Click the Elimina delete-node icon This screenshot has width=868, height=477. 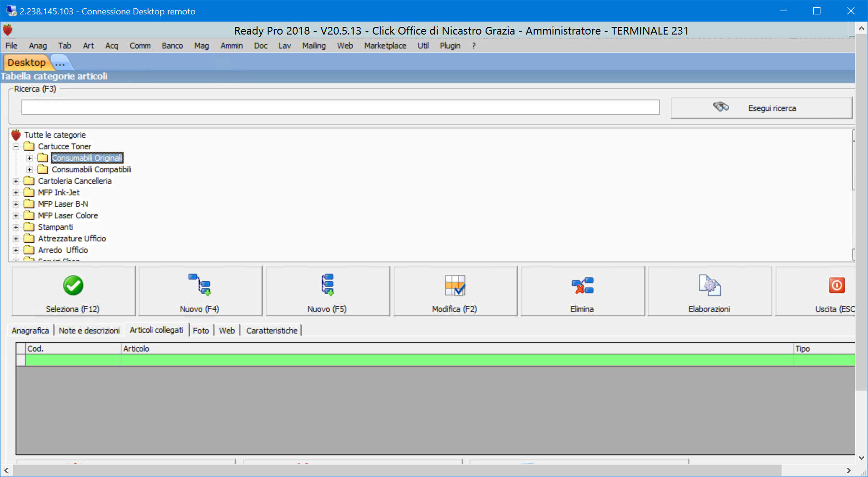click(582, 286)
